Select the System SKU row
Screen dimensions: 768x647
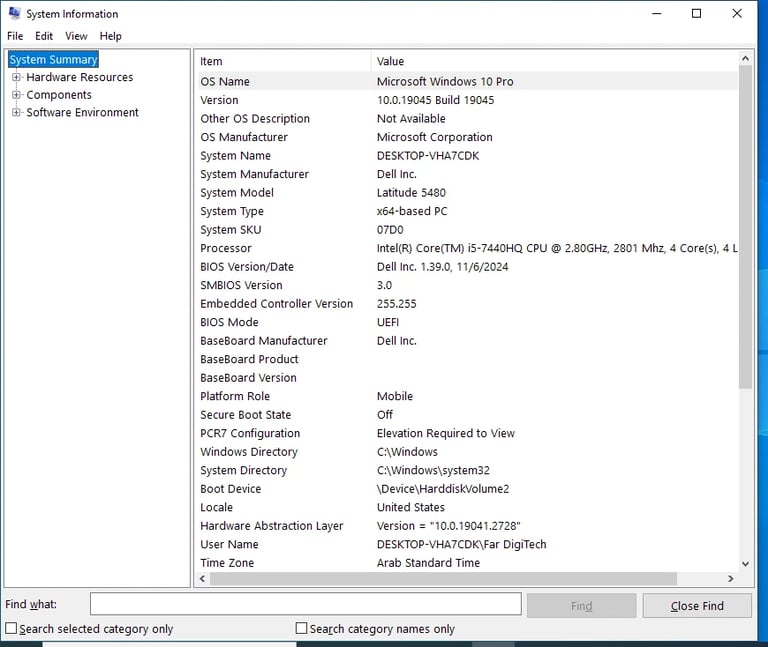click(467, 230)
